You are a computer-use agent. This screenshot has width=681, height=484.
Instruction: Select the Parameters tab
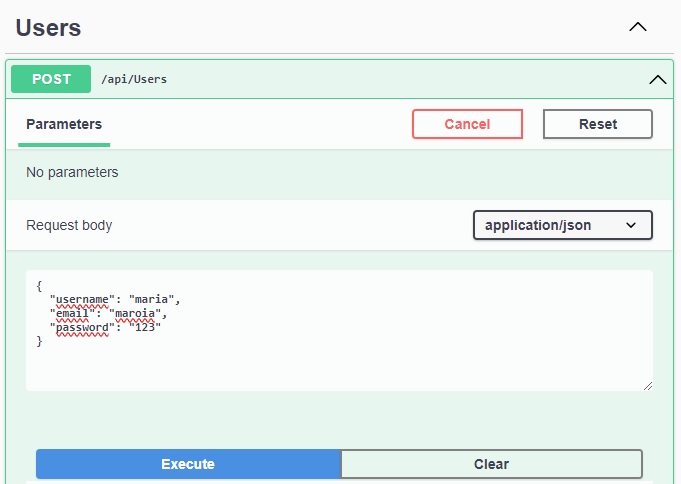[64, 125]
